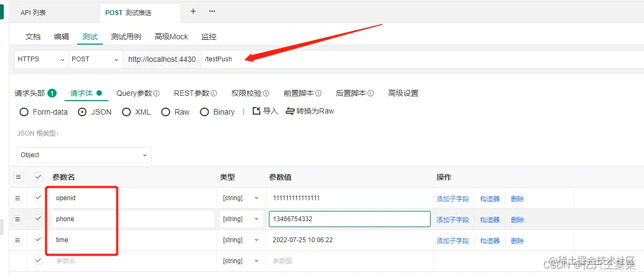This screenshot has width=644, height=275.
Task: Click 构造器 in phone row
Action: (x=490, y=220)
